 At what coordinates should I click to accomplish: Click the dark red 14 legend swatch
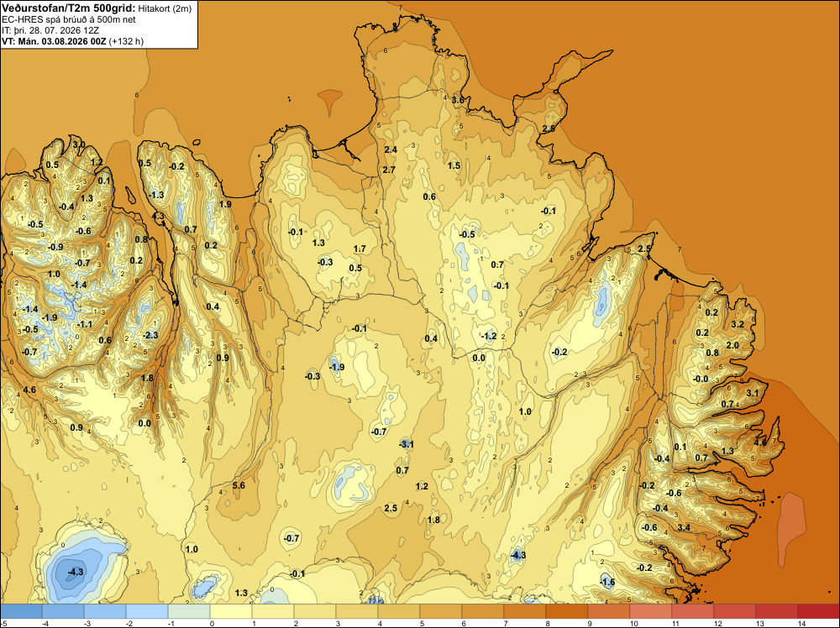coord(818,611)
